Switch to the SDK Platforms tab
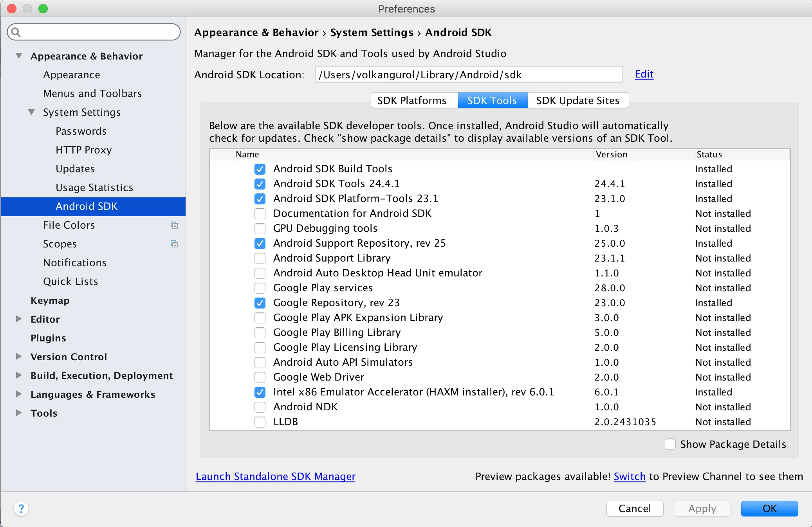812x527 pixels. pyautogui.click(x=411, y=101)
